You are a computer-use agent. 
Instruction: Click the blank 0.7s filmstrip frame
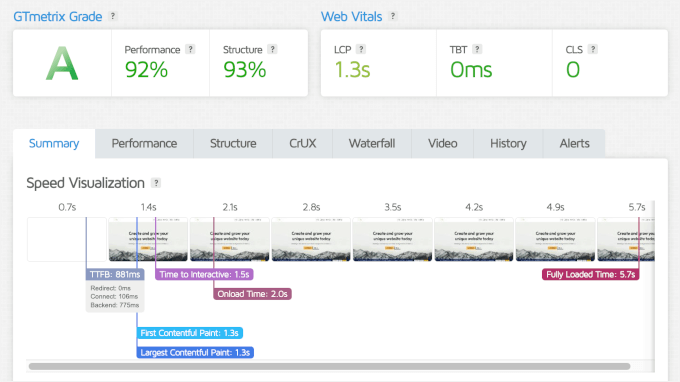pos(67,239)
